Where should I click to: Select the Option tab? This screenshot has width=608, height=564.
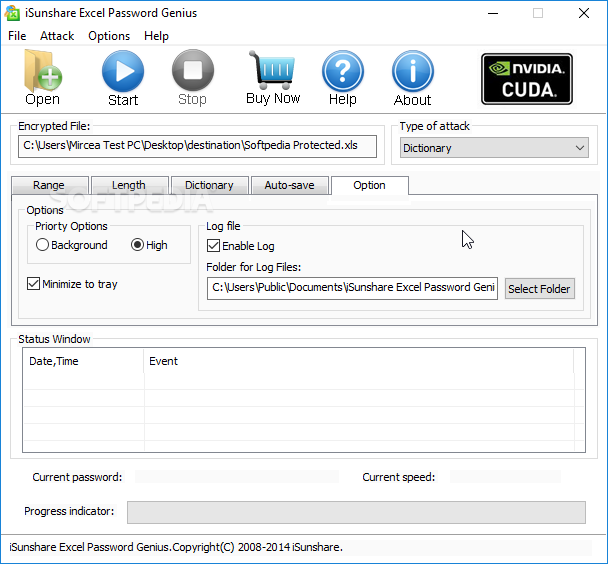(x=370, y=185)
